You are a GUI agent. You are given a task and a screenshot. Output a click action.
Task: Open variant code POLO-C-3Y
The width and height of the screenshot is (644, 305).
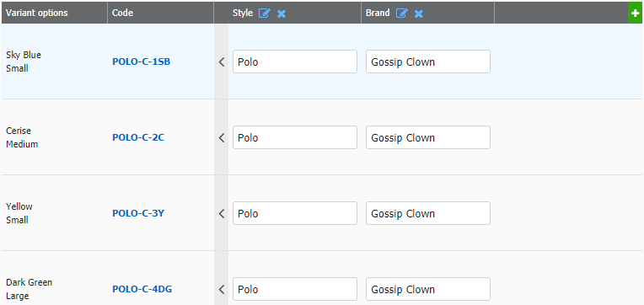(x=138, y=213)
